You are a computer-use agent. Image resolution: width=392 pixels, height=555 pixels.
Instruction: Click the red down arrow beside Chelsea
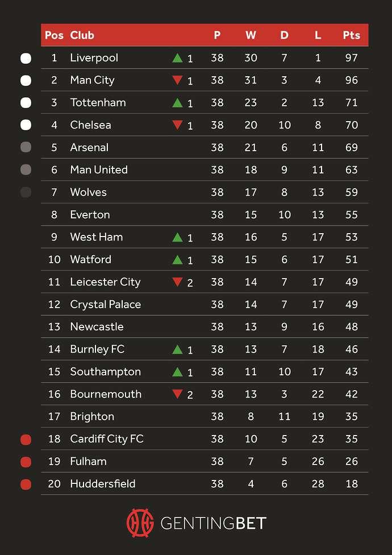pyautogui.click(x=177, y=125)
